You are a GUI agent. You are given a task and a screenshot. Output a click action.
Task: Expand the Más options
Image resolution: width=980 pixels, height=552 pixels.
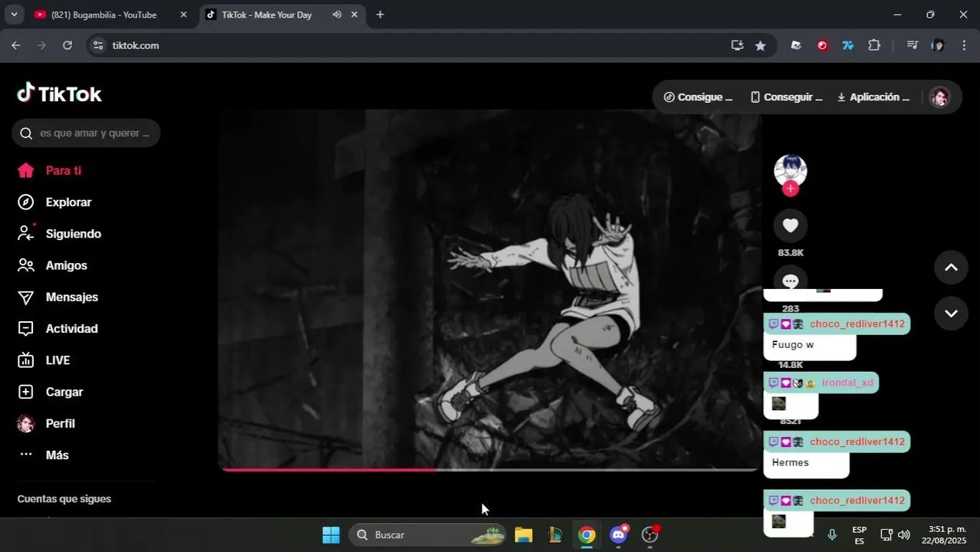tap(43, 455)
